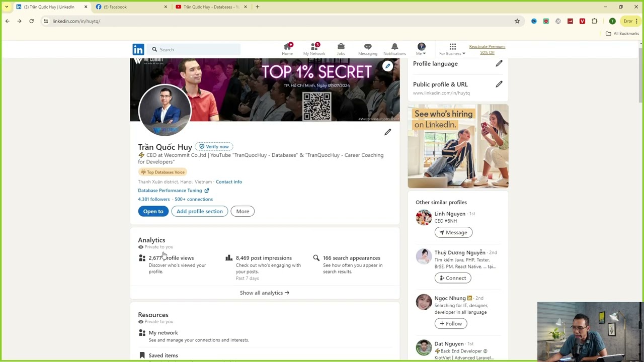Viewport: 644px width, 362px height.
Task: Connect with Thuỳ Dương Nguyễn
Action: (452, 278)
